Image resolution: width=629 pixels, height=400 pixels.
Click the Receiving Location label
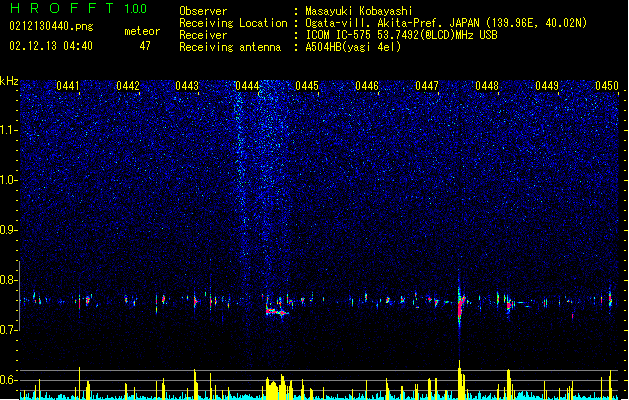[233, 23]
